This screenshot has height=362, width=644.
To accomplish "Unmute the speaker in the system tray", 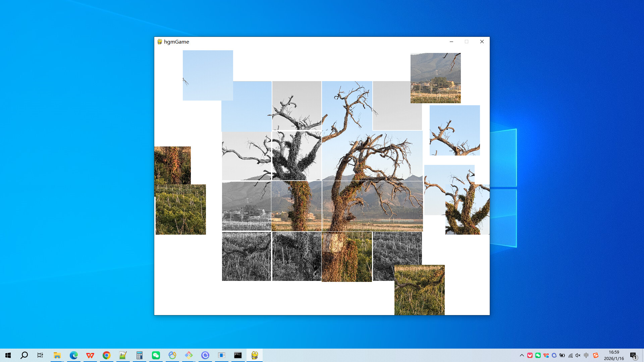I will click(578, 355).
